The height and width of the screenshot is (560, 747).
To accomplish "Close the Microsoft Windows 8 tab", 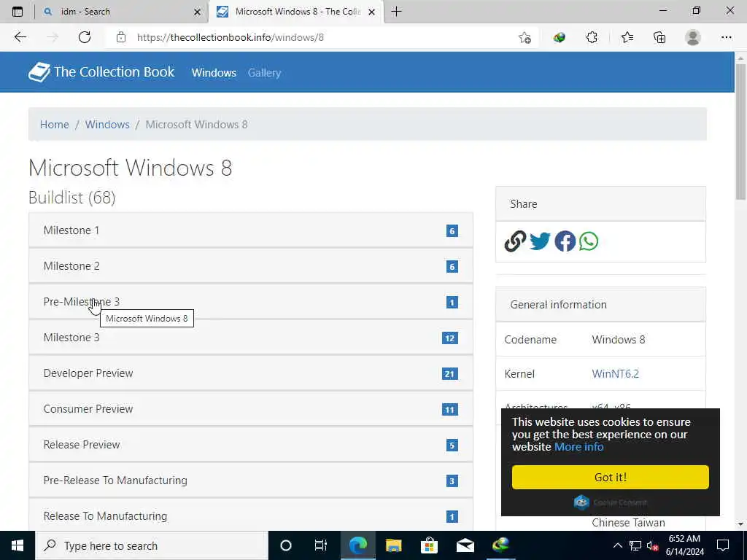I will coord(371,12).
